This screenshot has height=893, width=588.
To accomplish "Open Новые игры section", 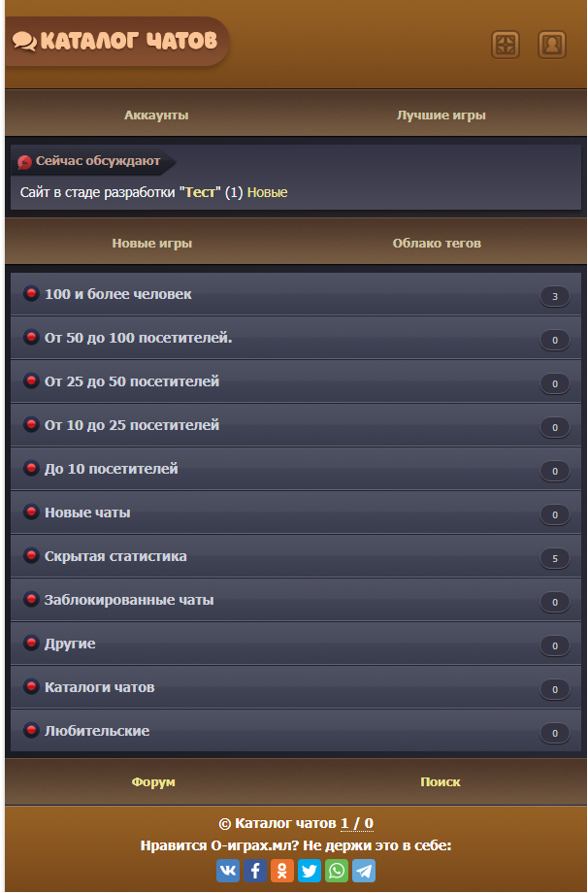I will tap(151, 244).
